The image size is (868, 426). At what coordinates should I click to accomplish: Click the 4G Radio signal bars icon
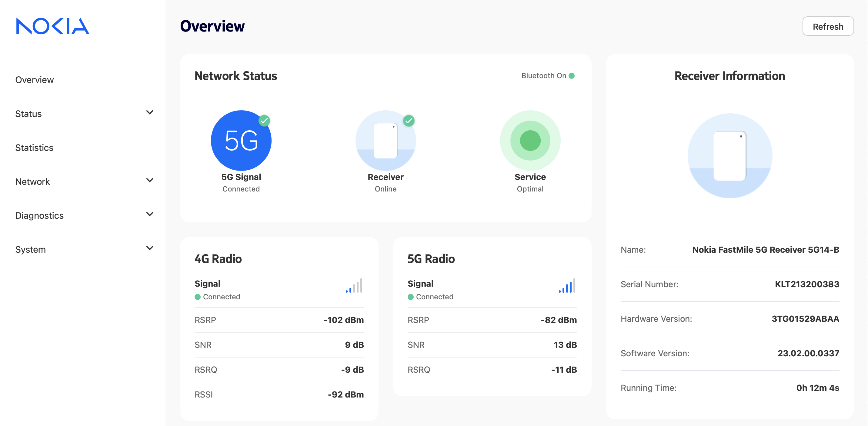(x=354, y=286)
